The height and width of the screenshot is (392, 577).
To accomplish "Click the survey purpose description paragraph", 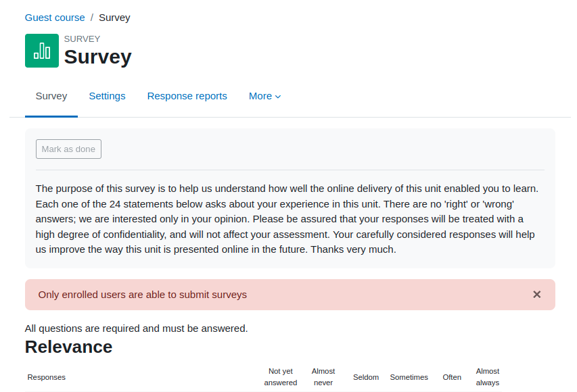I will click(287, 219).
